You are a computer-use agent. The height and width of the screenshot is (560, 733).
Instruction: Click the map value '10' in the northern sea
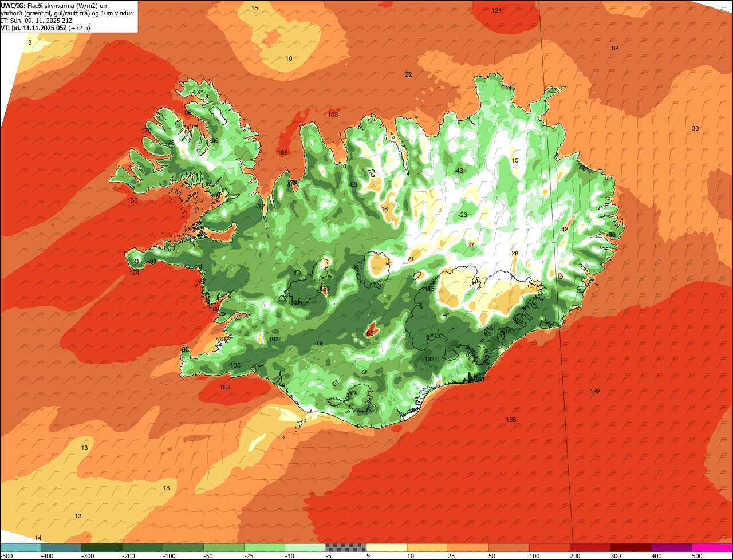[x=289, y=58]
